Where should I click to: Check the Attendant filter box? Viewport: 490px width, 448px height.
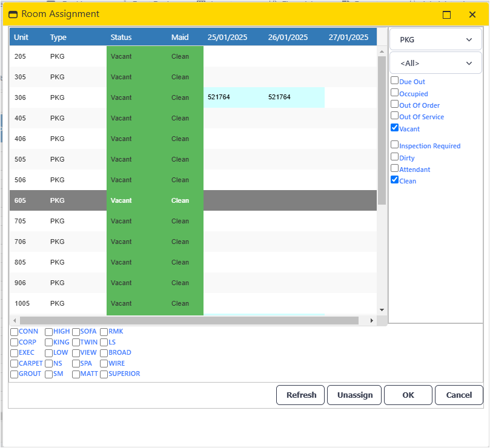coord(394,168)
